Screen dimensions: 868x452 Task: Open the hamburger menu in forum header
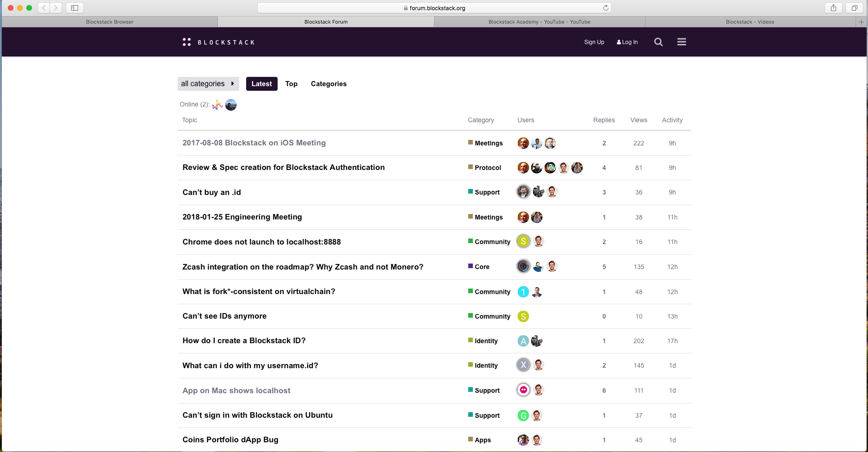tap(682, 42)
